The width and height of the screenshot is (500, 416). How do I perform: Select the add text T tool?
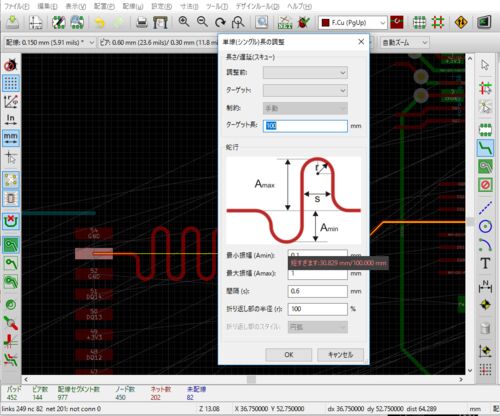click(485, 263)
